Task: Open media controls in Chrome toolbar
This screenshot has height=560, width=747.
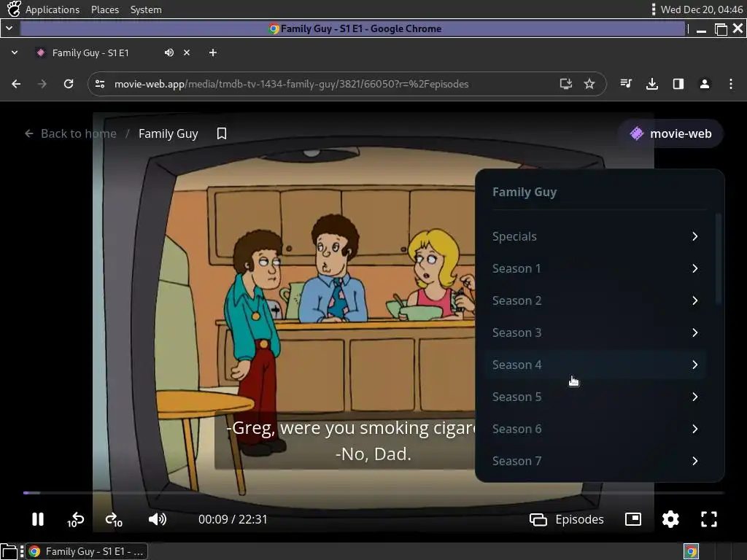Action: coord(626,84)
